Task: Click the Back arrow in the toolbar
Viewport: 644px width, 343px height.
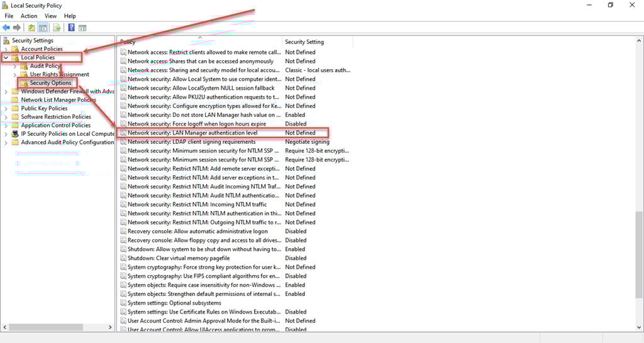Action: coord(6,28)
